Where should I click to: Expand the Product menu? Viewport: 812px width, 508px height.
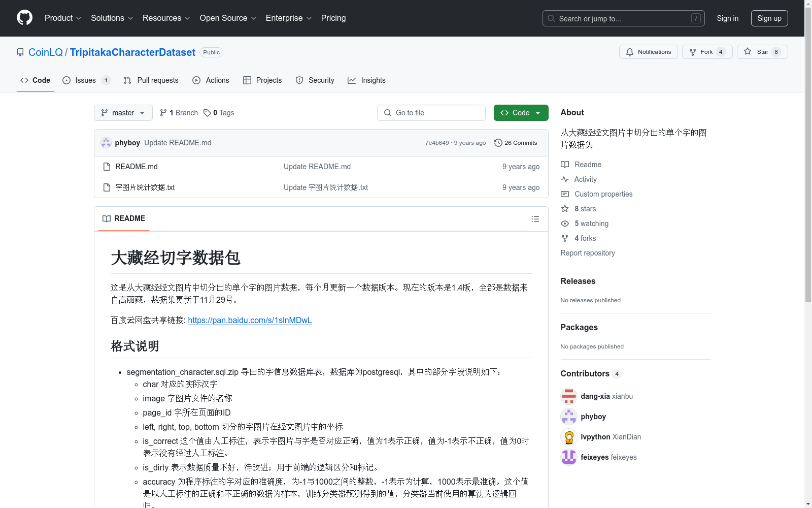pyautogui.click(x=63, y=18)
